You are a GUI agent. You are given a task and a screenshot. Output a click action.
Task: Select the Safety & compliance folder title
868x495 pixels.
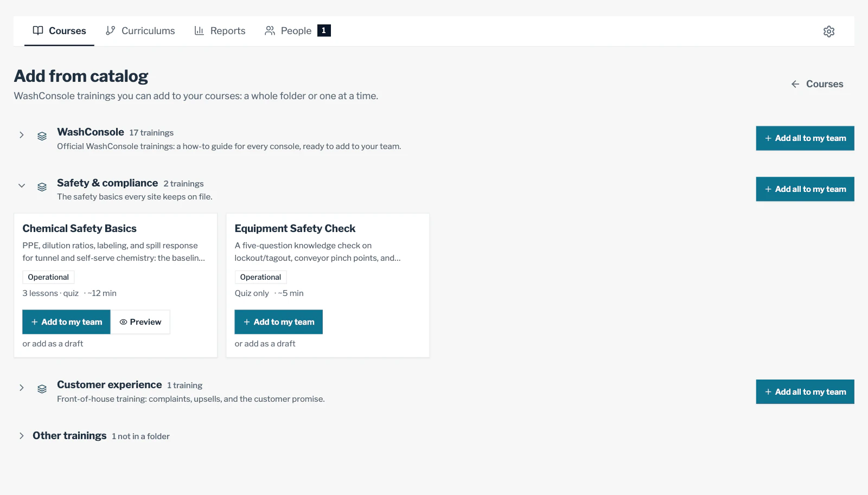pos(107,183)
